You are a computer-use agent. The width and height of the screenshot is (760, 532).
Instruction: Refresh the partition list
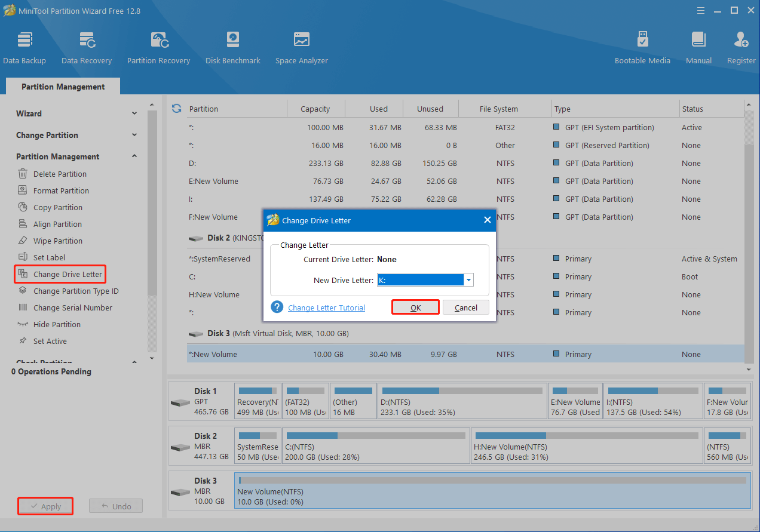pyautogui.click(x=176, y=108)
